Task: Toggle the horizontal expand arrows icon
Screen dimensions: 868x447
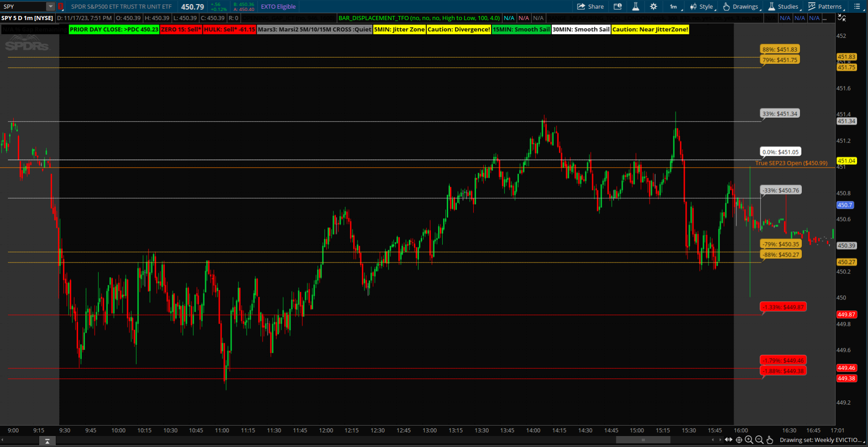Action: [729, 440]
